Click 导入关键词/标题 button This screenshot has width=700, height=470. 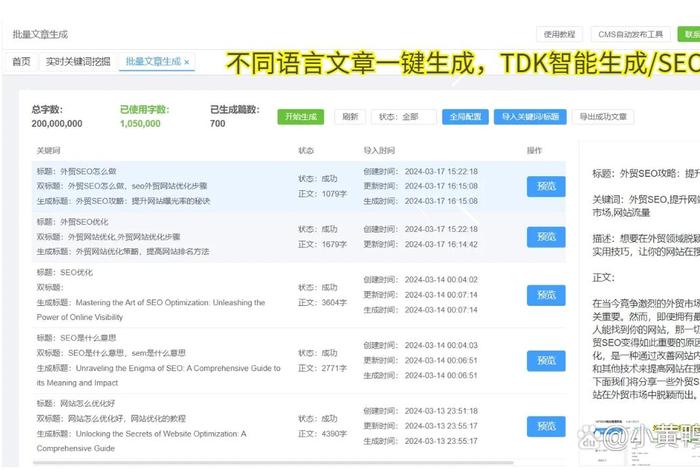pyautogui.click(x=530, y=116)
